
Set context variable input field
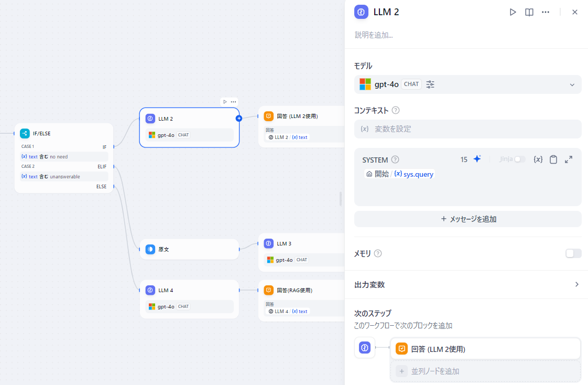tap(467, 129)
